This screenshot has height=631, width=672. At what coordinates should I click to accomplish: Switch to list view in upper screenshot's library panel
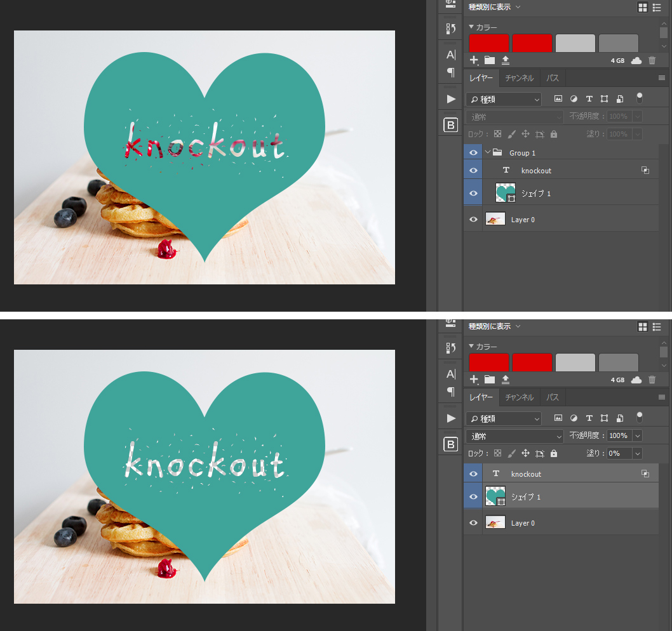(x=657, y=7)
